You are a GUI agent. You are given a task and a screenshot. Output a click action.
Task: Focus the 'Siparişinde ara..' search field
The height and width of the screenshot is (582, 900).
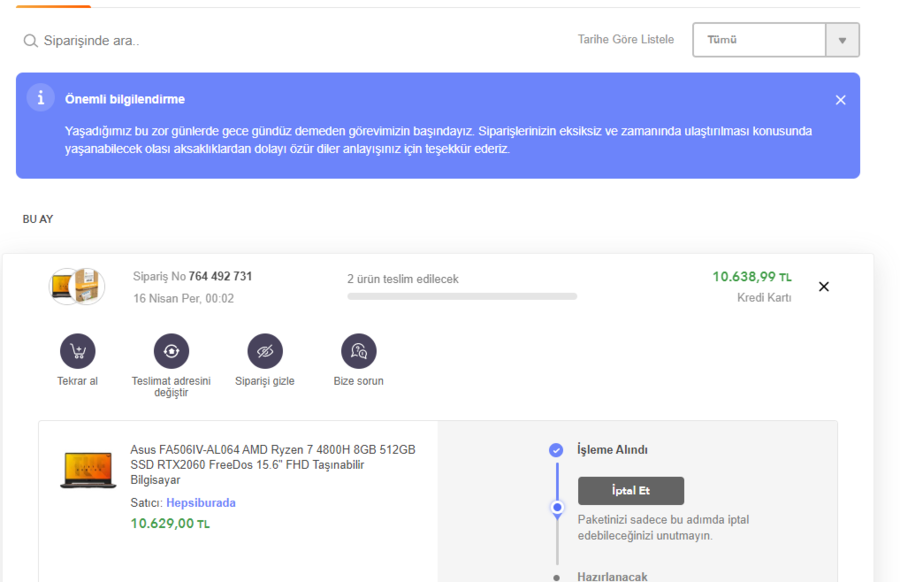[x=92, y=41]
